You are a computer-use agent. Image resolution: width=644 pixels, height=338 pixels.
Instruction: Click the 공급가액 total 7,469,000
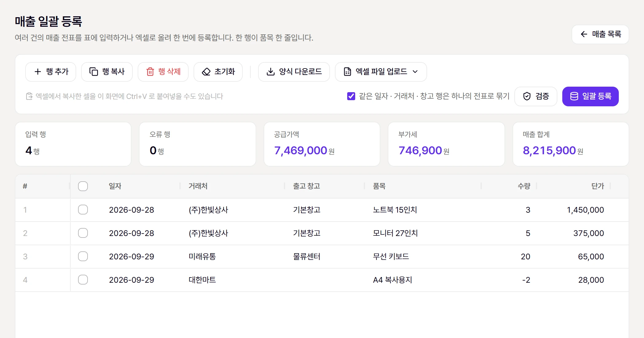click(300, 151)
